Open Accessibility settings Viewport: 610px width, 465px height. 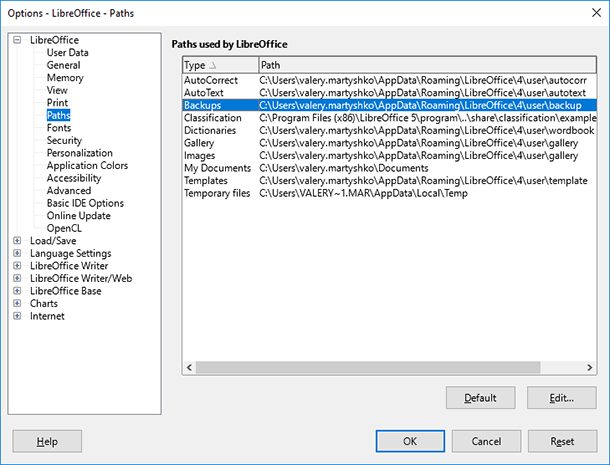74,178
